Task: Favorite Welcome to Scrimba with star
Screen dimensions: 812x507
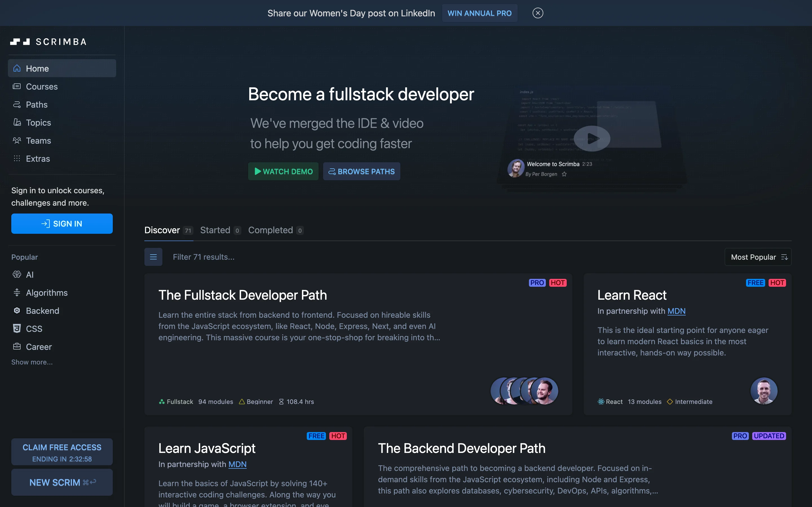Action: pyautogui.click(x=564, y=174)
